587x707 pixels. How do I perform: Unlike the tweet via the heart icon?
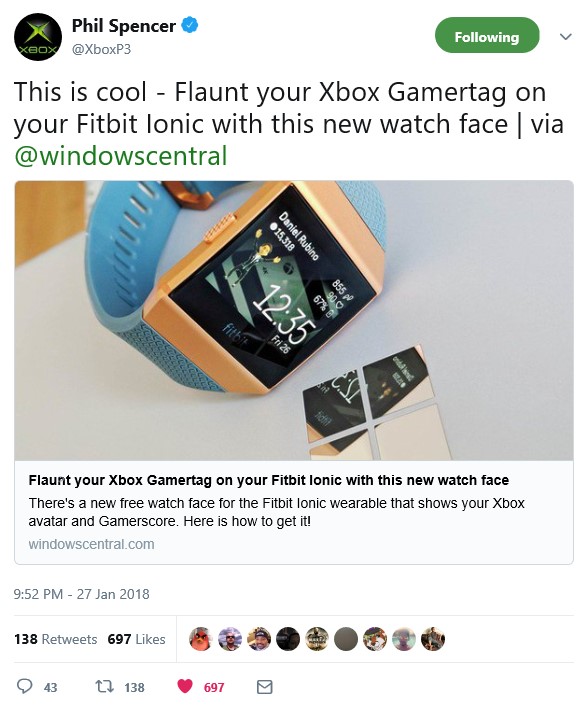pyautogui.click(x=185, y=686)
